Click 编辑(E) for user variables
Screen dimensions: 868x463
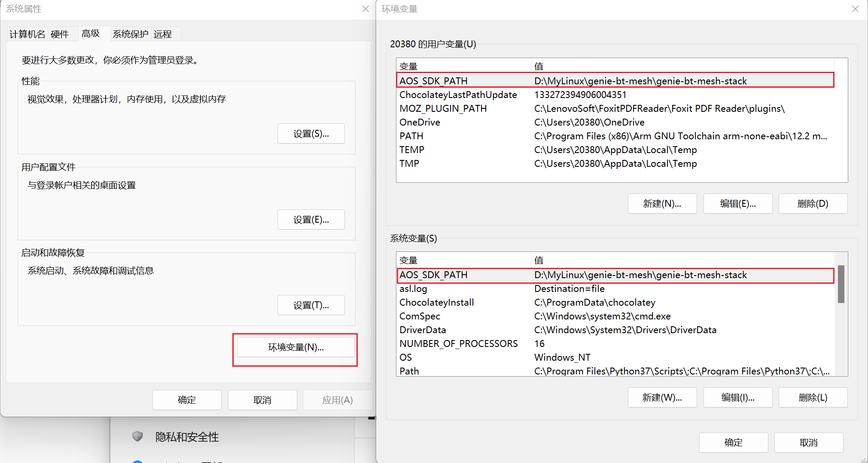(x=737, y=204)
